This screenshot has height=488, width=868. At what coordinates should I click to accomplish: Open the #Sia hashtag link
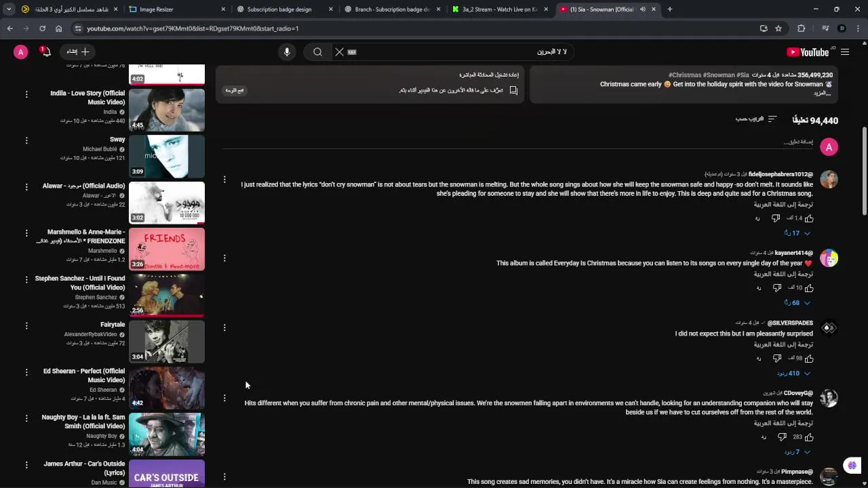pyautogui.click(x=743, y=75)
